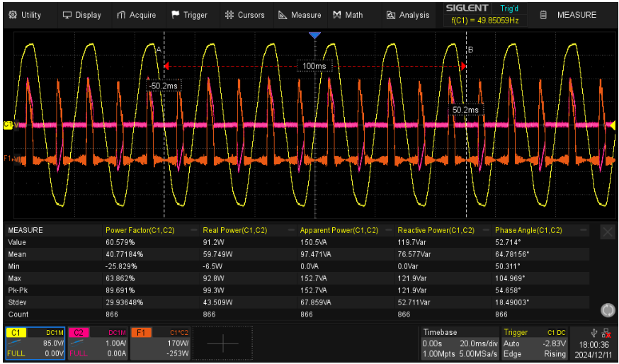Select the blue trigger position marker

314,35
